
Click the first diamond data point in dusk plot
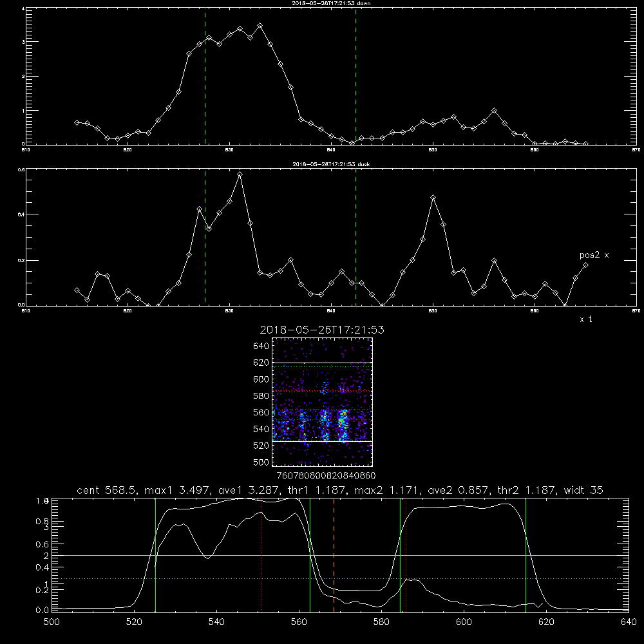click(x=77, y=290)
